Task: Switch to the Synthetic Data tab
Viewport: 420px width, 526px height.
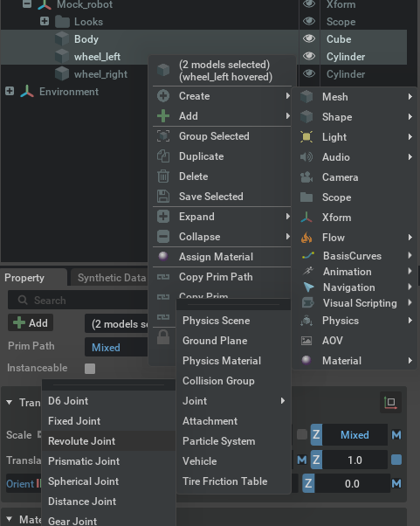Action: 112,278
